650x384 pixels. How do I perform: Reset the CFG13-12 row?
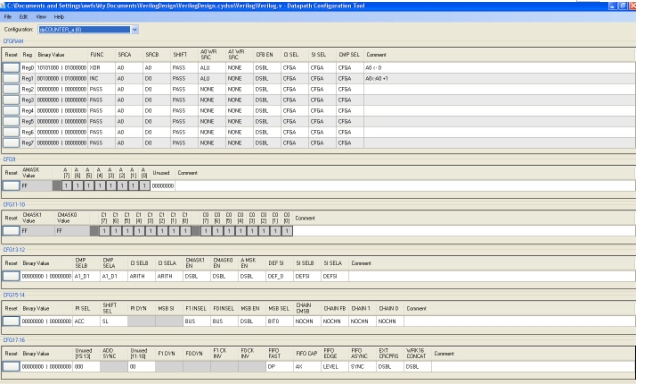pyautogui.click(x=11, y=276)
